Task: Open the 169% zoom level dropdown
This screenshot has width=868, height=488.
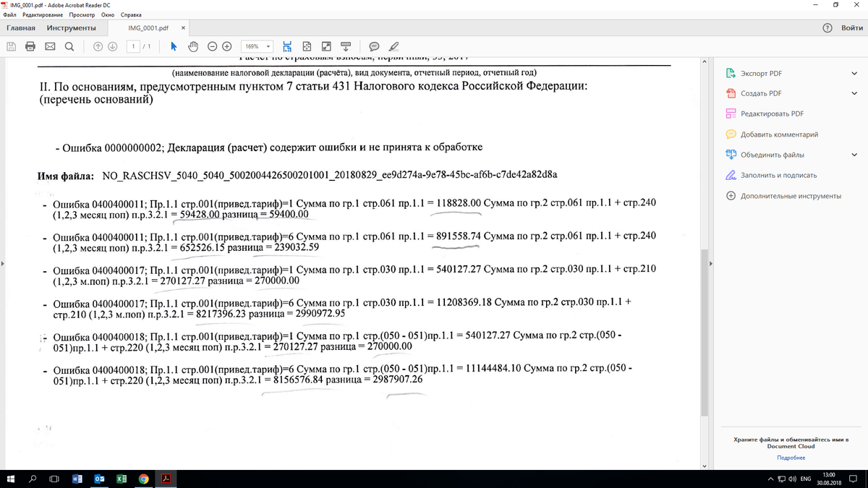Action: pos(258,46)
